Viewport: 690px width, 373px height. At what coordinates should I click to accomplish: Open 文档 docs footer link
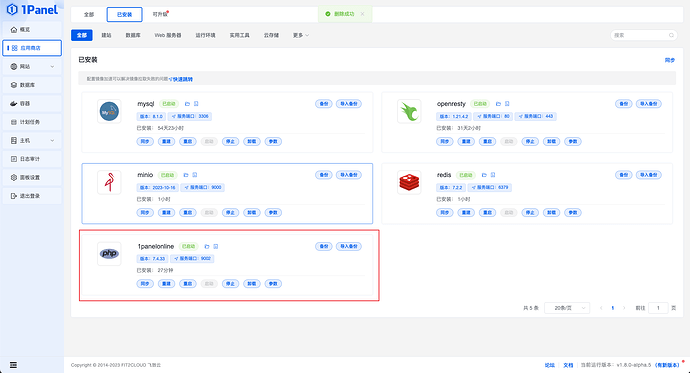tap(568, 365)
